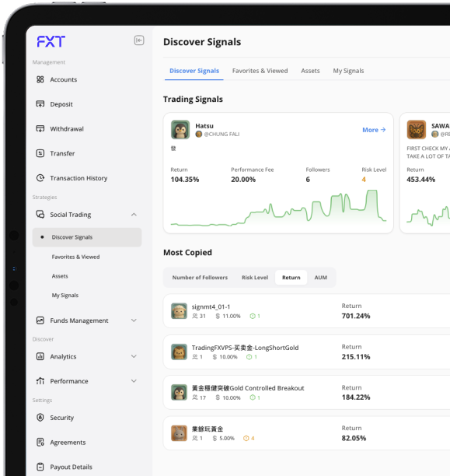Screen dimensions: 450x476
Task: Open Agreements via its document icon
Action: pos(40,442)
